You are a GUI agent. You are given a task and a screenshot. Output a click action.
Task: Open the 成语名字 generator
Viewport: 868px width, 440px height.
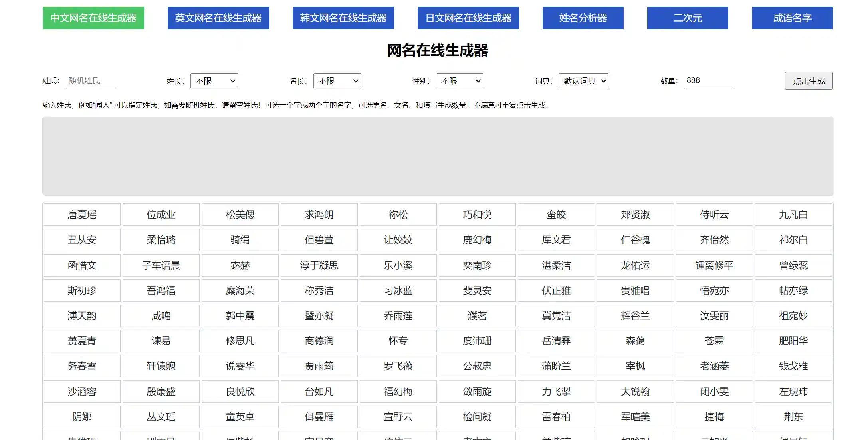pos(792,18)
